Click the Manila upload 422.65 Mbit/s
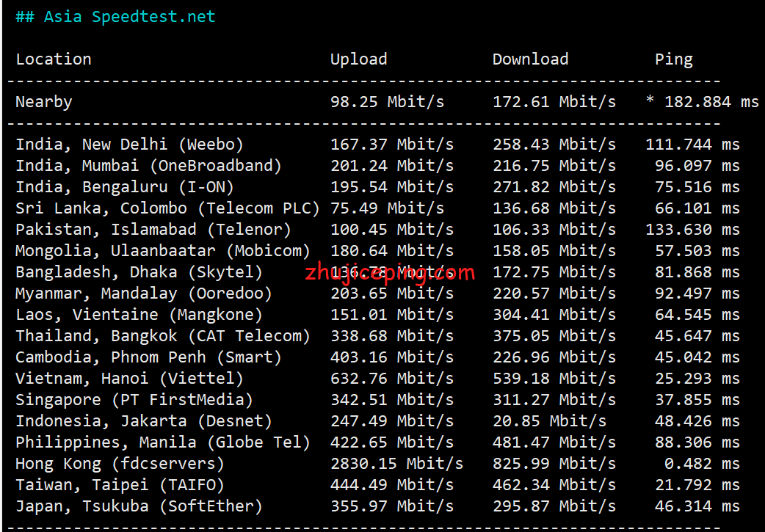The width and height of the screenshot is (765, 532). [x=392, y=442]
